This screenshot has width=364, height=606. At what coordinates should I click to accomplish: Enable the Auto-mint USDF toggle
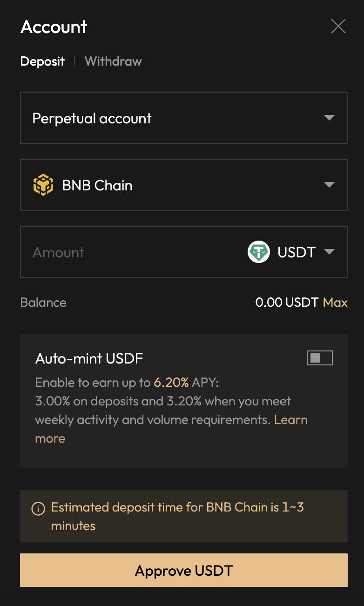pyautogui.click(x=320, y=358)
